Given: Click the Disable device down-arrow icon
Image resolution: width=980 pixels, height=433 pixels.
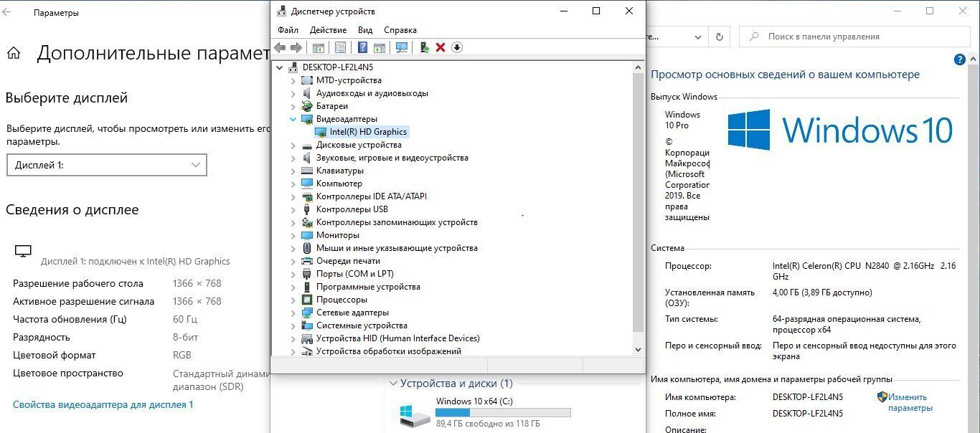Looking at the screenshot, I should coord(457,47).
